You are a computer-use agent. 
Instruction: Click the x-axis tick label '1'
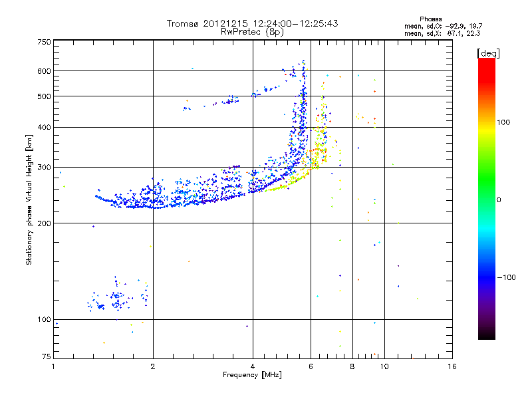(53, 366)
